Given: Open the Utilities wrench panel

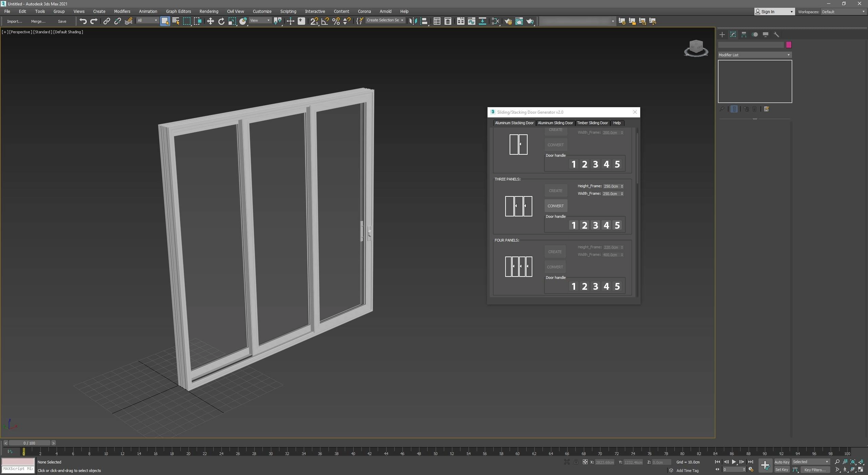Looking at the screenshot, I should click(x=776, y=34).
